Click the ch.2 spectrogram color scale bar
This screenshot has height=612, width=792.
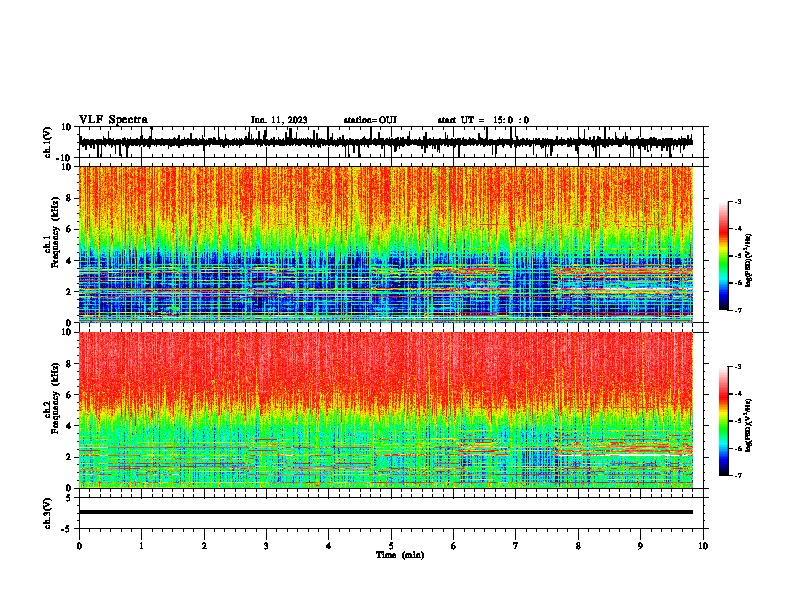click(724, 421)
